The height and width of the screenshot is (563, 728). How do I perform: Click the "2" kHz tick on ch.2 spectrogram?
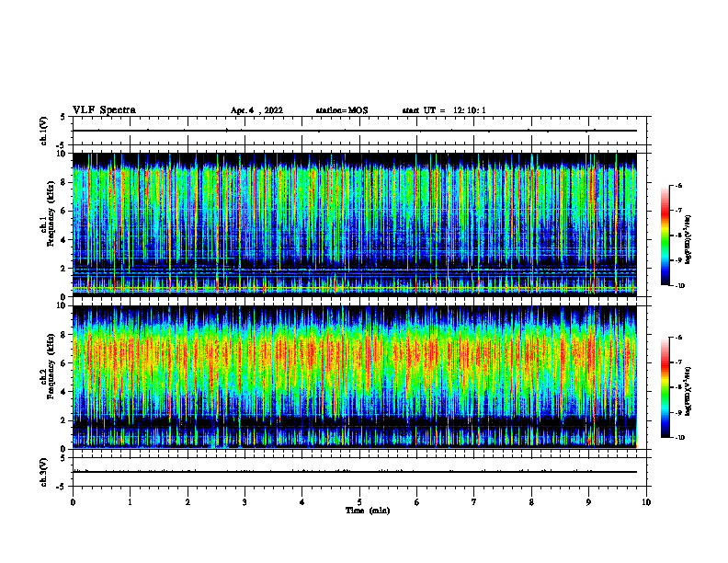tap(64, 420)
